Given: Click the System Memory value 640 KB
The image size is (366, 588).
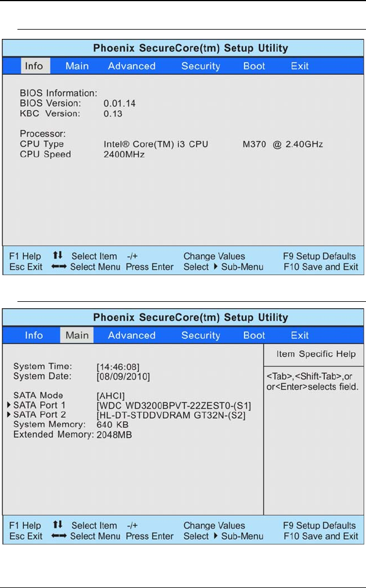Looking at the screenshot, I should point(112,425).
